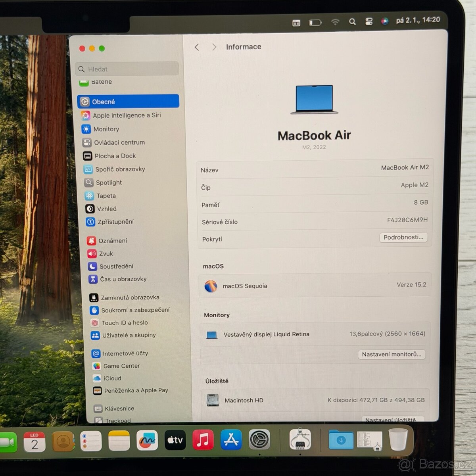Click the MacBook Air laptop image

[314, 100]
